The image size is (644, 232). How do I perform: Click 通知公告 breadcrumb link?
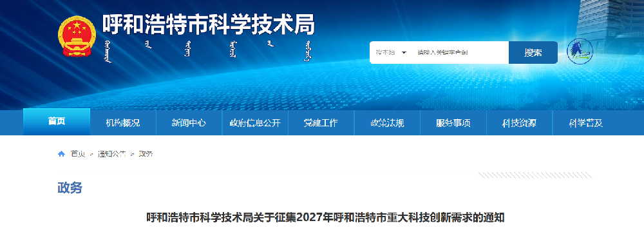111,154
